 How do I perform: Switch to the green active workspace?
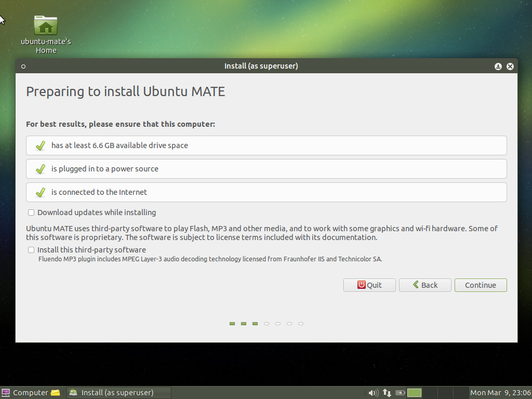[414, 393]
